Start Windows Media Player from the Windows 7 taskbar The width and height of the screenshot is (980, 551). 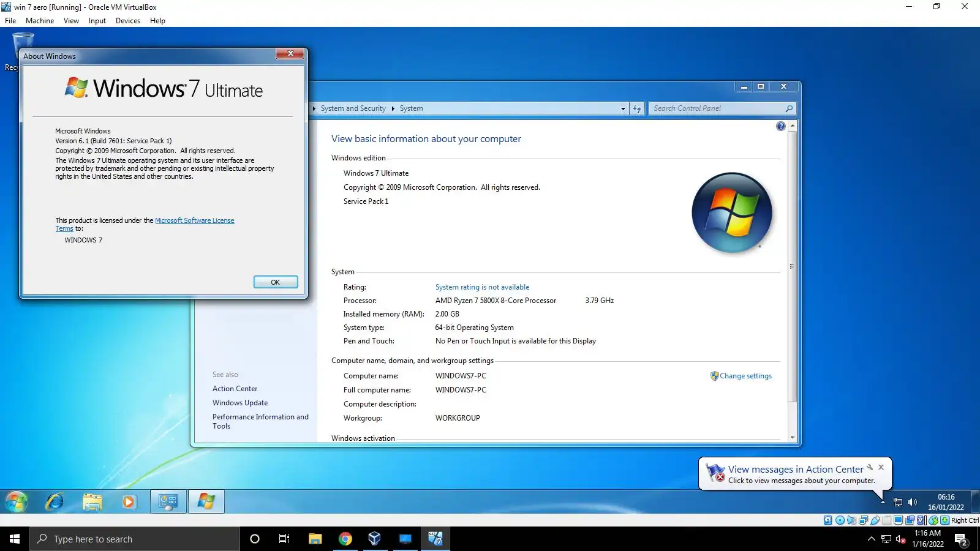tap(129, 501)
